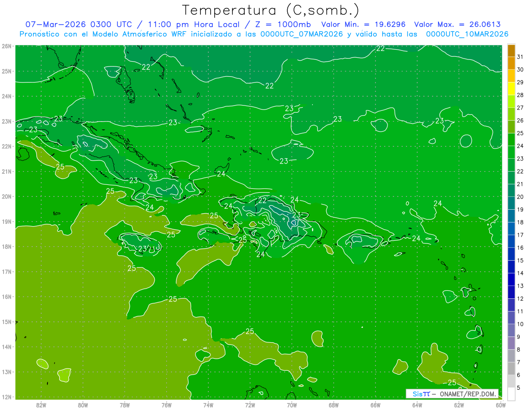Click the latitude label '24N'
This screenshot has width=532, height=411.
(7, 96)
